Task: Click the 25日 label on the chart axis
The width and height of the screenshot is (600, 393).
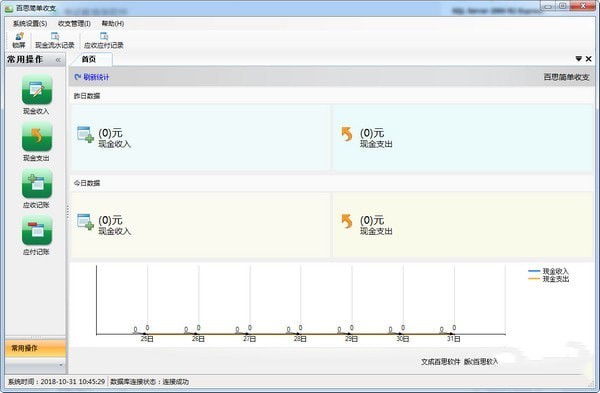Action: [x=147, y=339]
